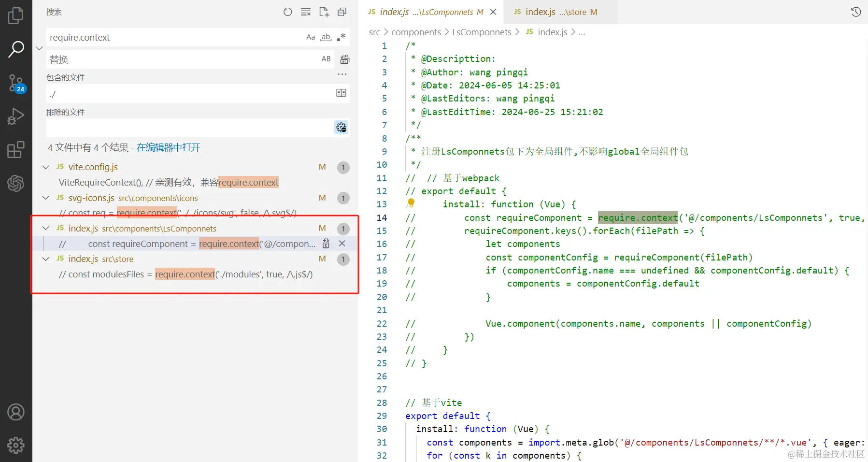Open the Explorer view in activity bar

15,15
